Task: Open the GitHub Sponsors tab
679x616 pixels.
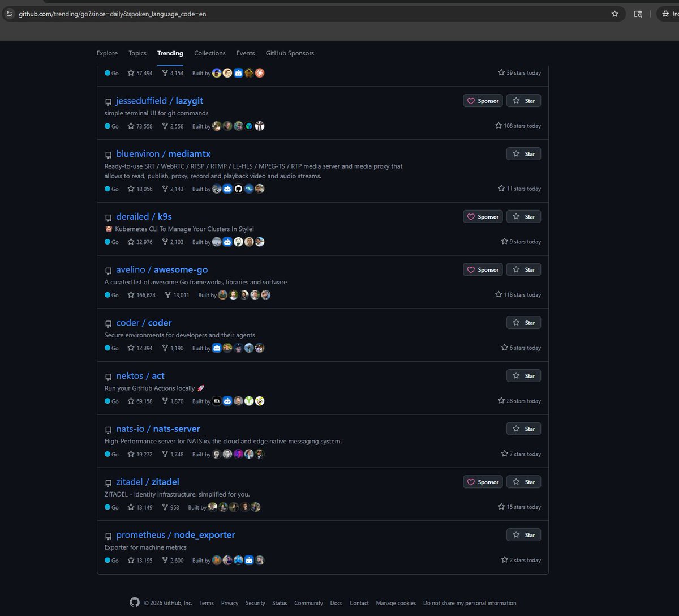Action: coord(290,53)
